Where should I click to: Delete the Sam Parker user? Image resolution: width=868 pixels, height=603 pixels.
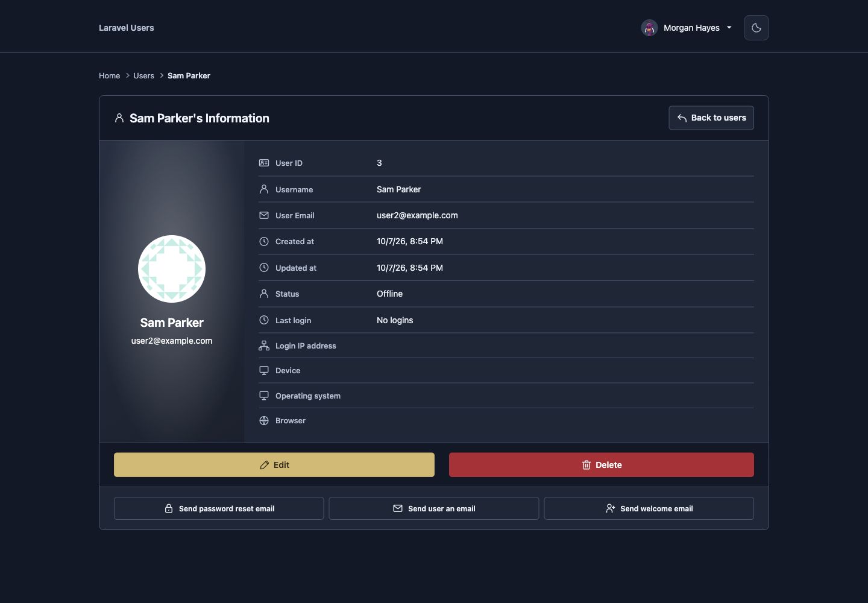602,465
